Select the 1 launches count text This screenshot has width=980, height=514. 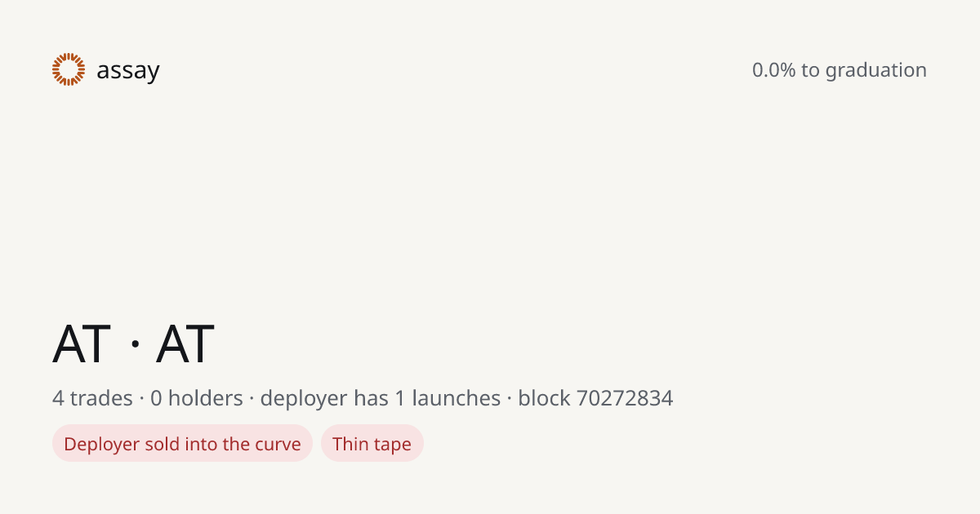pyautogui.click(x=448, y=398)
